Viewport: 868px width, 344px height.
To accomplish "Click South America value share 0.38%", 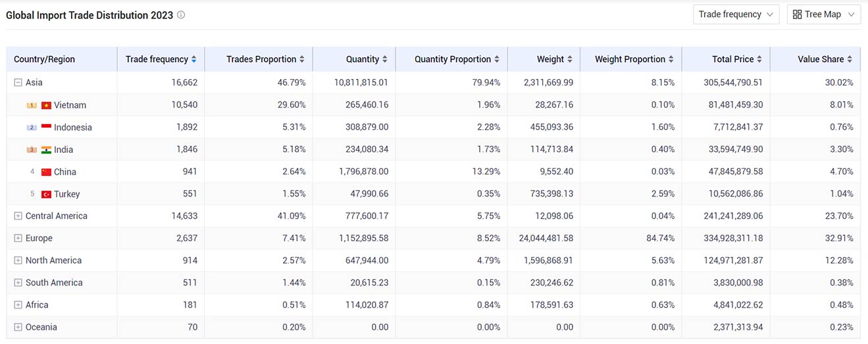I will (841, 283).
